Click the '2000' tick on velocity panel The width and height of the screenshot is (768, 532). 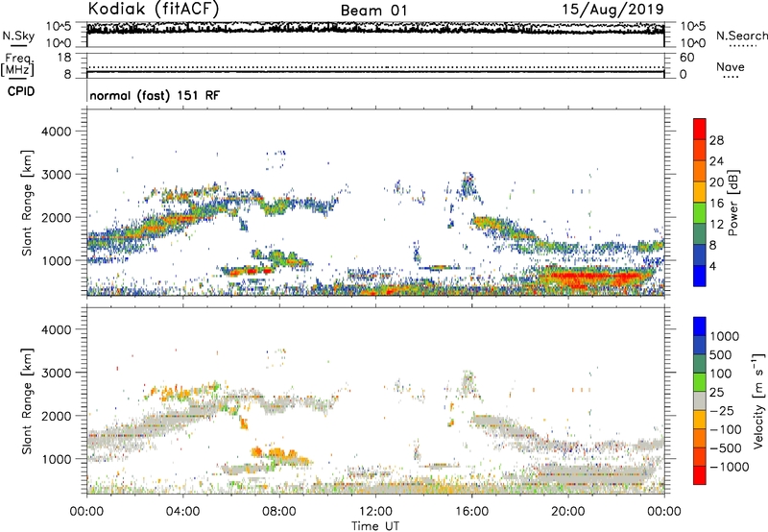click(57, 416)
